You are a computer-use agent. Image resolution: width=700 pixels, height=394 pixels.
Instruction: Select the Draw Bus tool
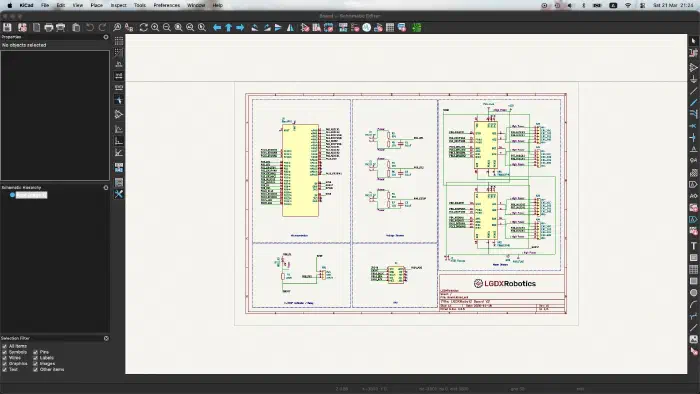[x=693, y=103]
